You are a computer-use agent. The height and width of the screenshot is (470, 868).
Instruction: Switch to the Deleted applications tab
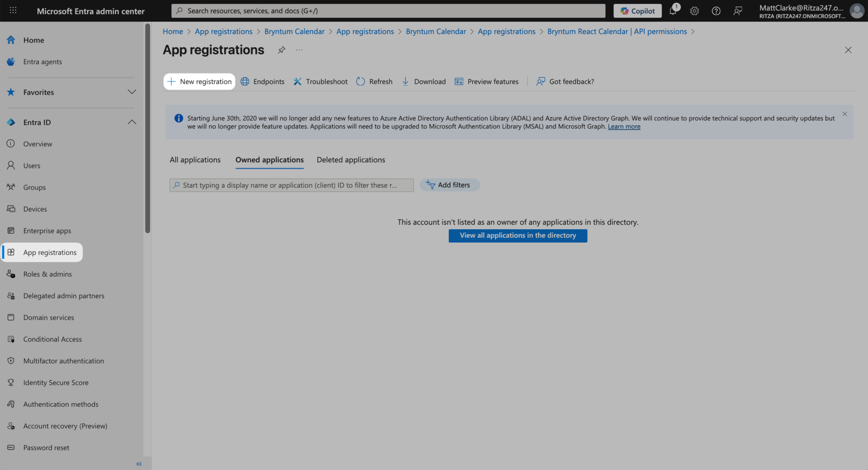(351, 160)
